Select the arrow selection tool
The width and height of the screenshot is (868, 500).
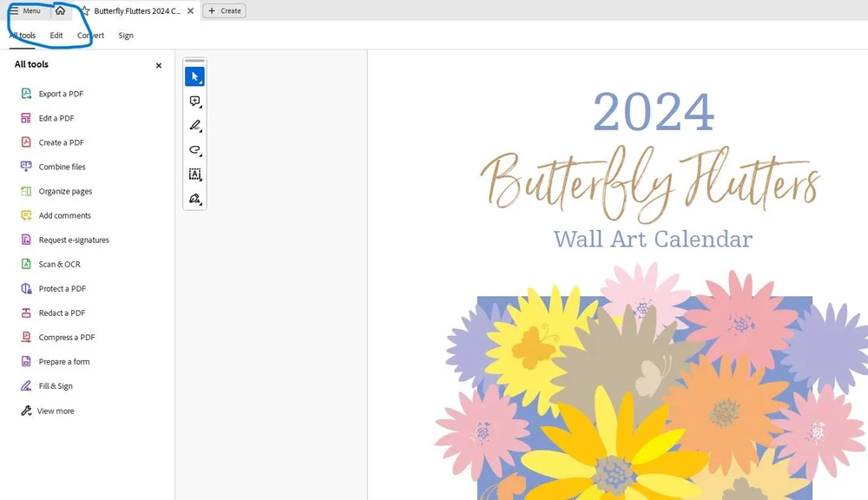click(194, 76)
